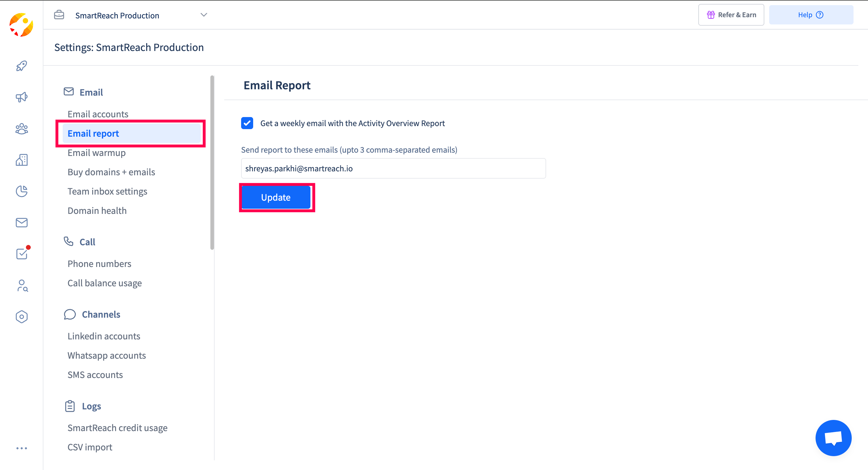Screen dimensions: 868x470
Task: Click the three dots more icon
Action: click(22, 448)
